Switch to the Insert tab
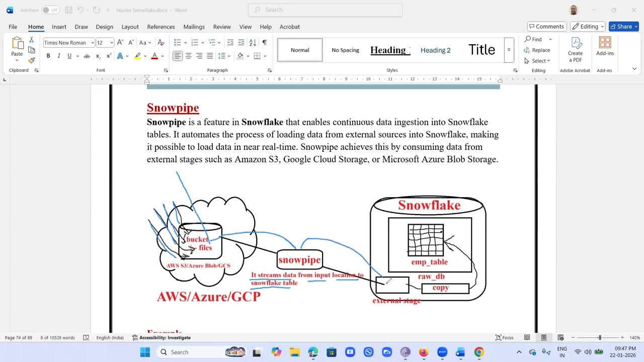 click(59, 27)
